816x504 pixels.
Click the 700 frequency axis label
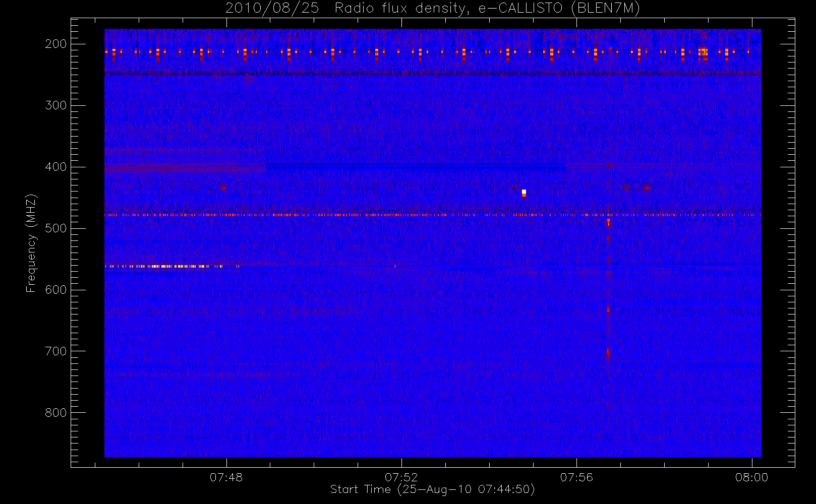click(x=56, y=351)
